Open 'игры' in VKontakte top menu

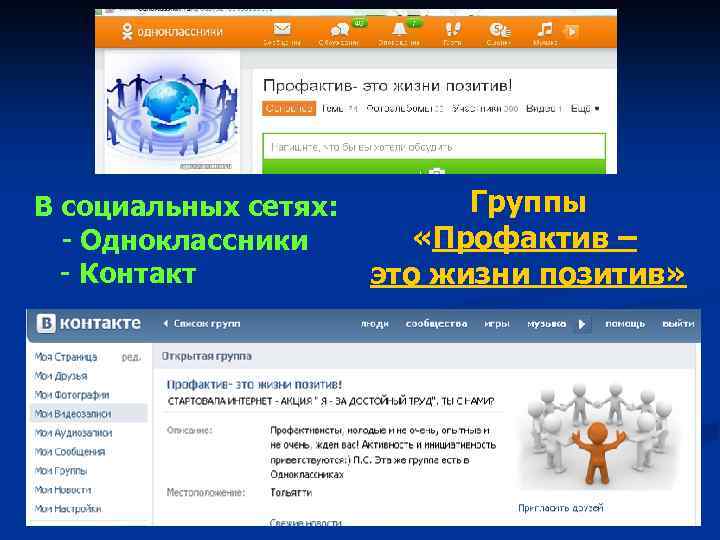[497, 324]
